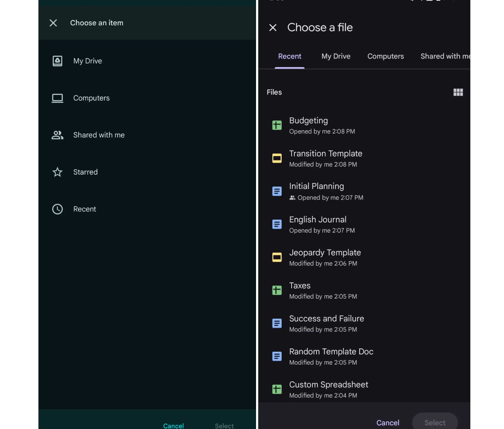Switch to grid view layout icon
Screen dimensions: 504x429
(x=458, y=92)
